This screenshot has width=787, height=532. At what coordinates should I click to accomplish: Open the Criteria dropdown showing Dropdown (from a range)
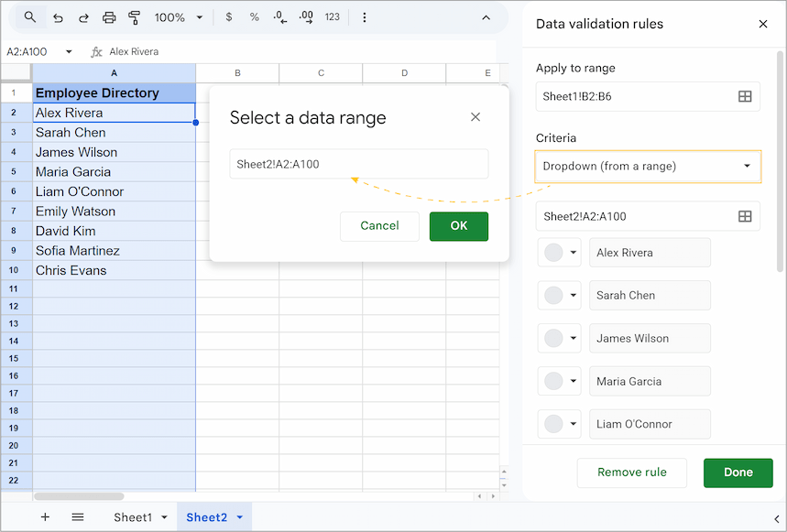tap(648, 167)
